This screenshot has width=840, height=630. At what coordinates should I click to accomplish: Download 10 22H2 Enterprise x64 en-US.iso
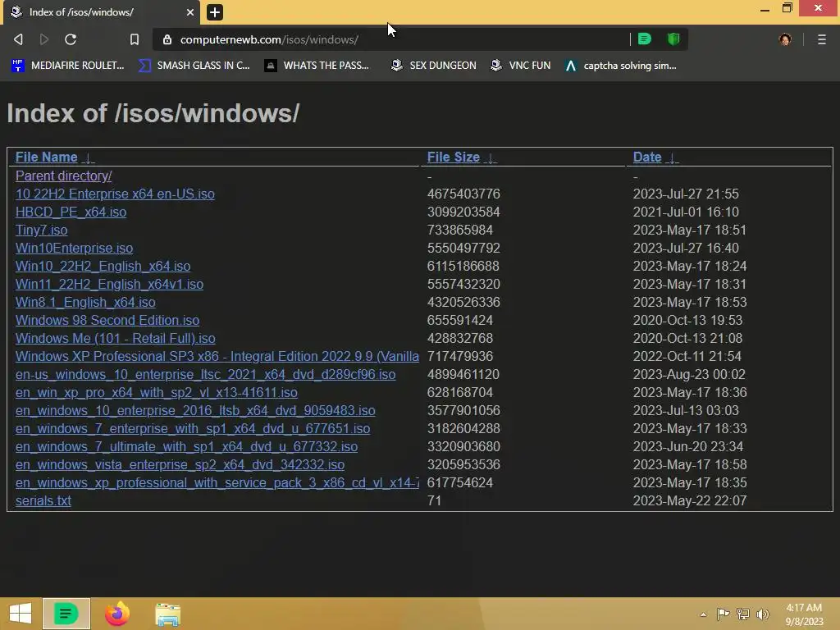pos(115,194)
